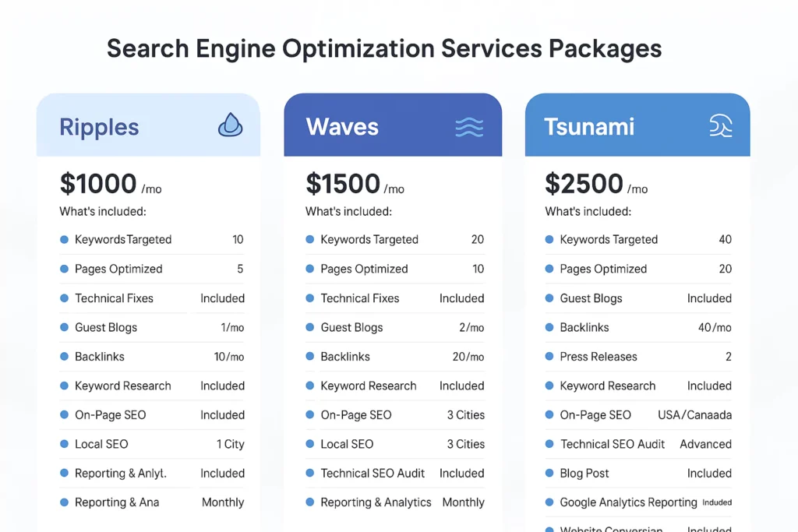Click Reporting & Anlyt. row label in Ripples

click(x=121, y=474)
